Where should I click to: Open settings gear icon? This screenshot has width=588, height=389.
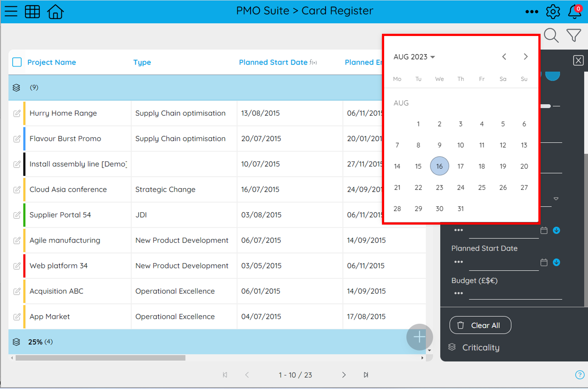553,11
